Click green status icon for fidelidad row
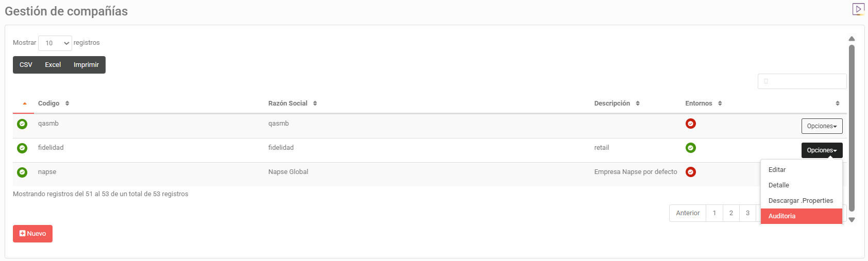 (x=22, y=148)
